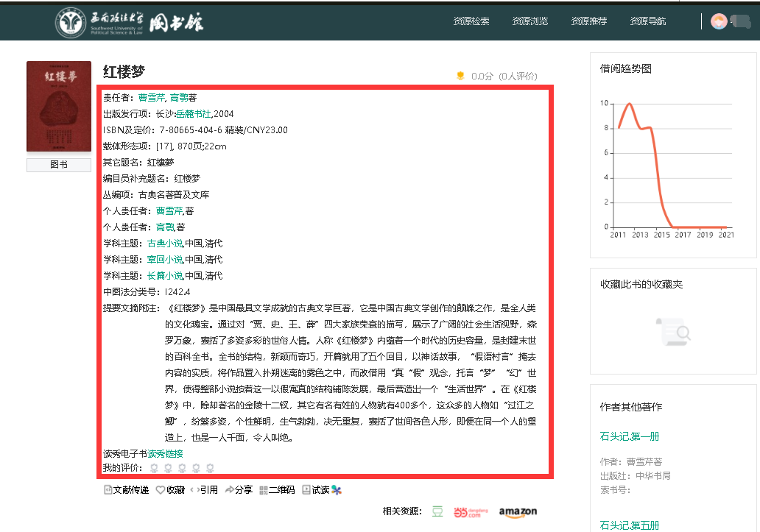
Task: Open 石头记.第一册 in author's other works
Action: coord(629,437)
